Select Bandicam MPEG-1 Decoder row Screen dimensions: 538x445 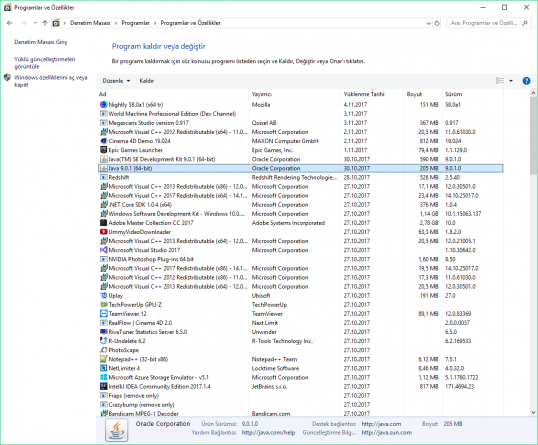pyautogui.click(x=301, y=413)
